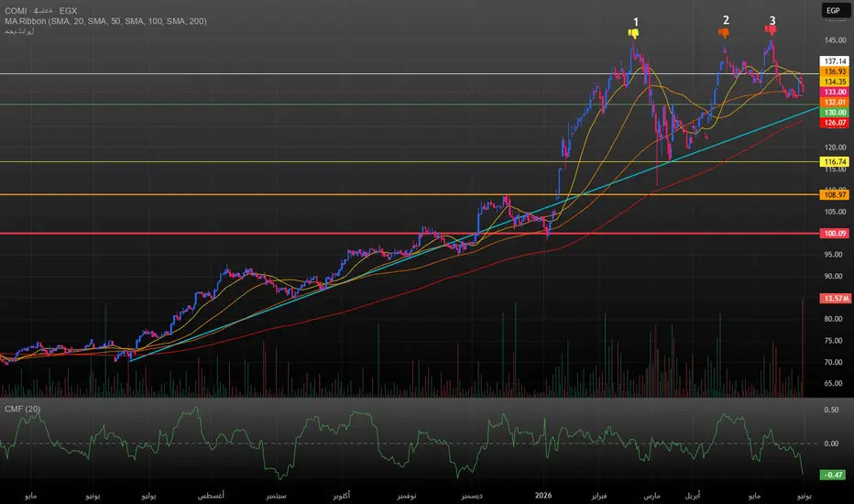Click the أكتوبر month label on the time axis
This screenshot has height=504, width=854.
coord(342,496)
